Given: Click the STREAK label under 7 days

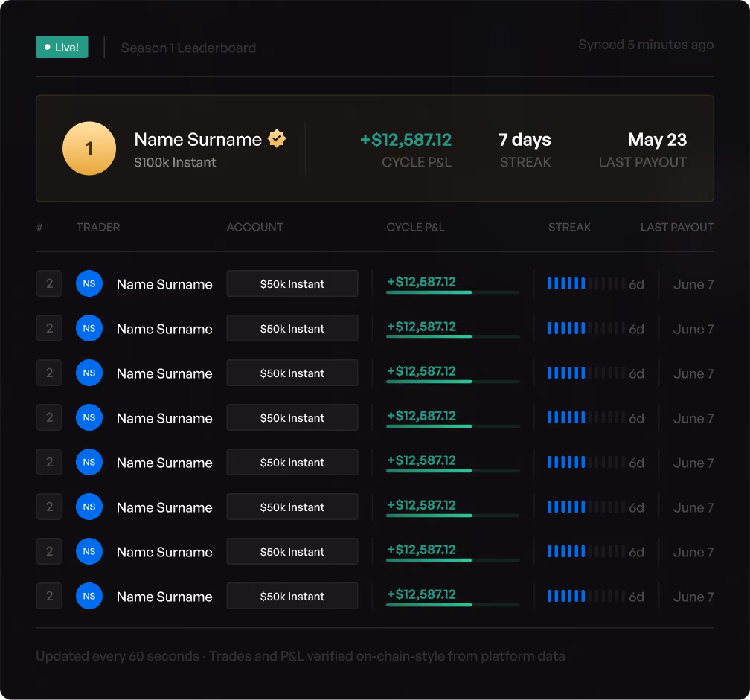Looking at the screenshot, I should click(525, 162).
